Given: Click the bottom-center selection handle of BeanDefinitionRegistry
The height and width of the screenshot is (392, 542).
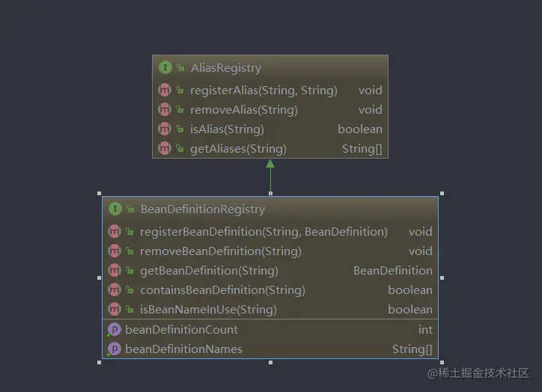Looking at the screenshot, I should (271, 362).
